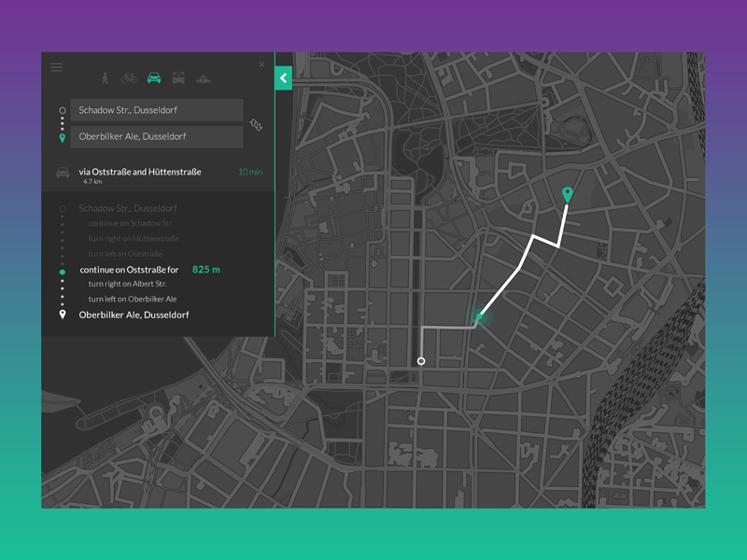Select car driving mode
747x560 pixels.
click(x=154, y=78)
